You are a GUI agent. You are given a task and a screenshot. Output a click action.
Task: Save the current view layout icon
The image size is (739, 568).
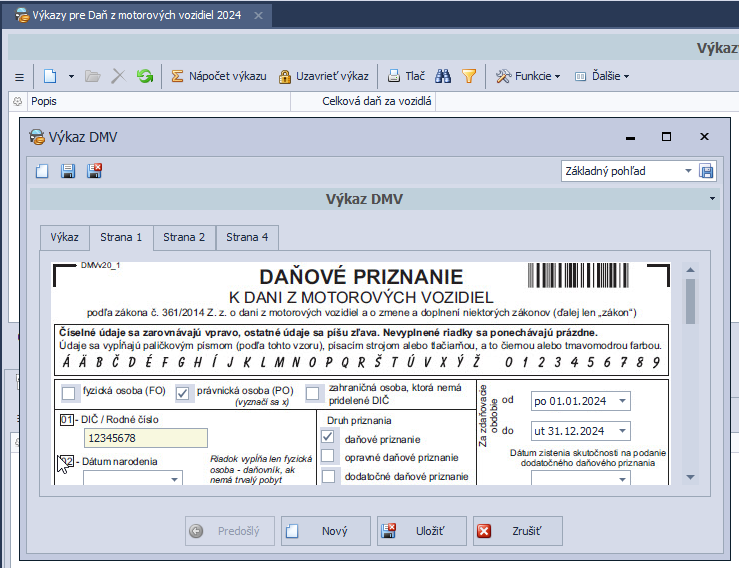[x=707, y=171]
